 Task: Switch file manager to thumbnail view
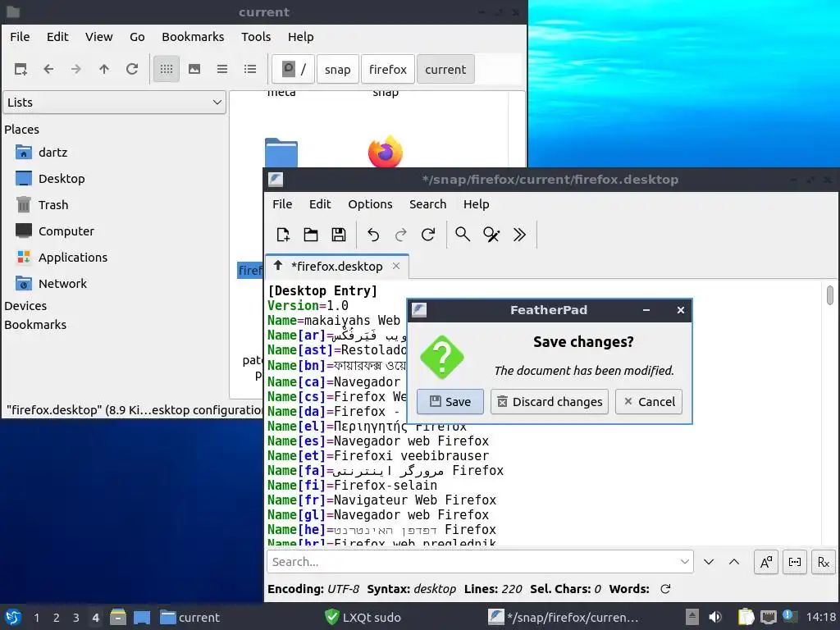tap(194, 69)
